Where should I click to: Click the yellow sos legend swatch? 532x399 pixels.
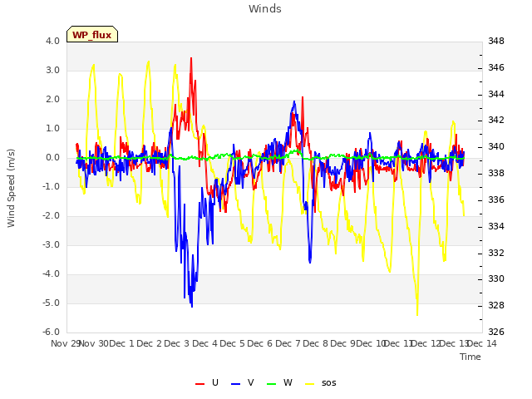point(310,384)
